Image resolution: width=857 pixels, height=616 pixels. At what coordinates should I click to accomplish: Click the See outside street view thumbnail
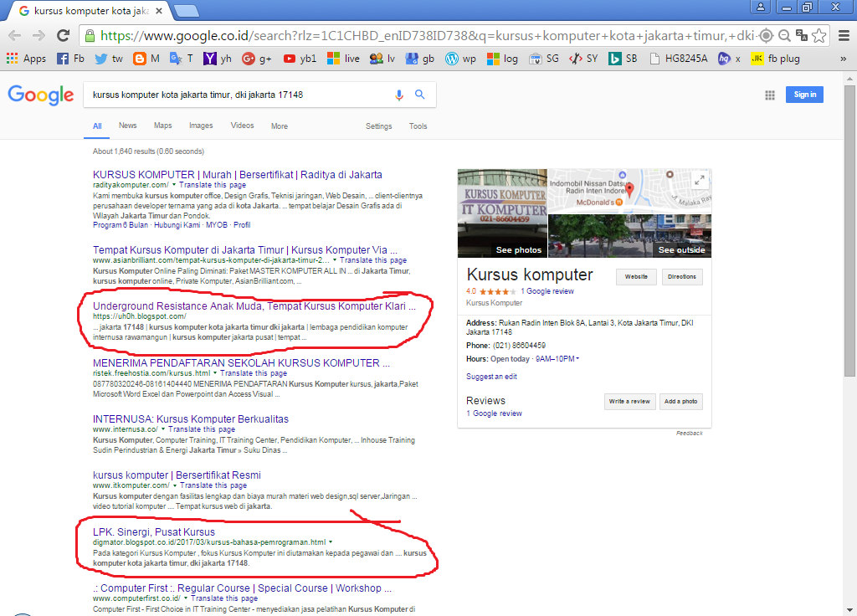(x=629, y=236)
